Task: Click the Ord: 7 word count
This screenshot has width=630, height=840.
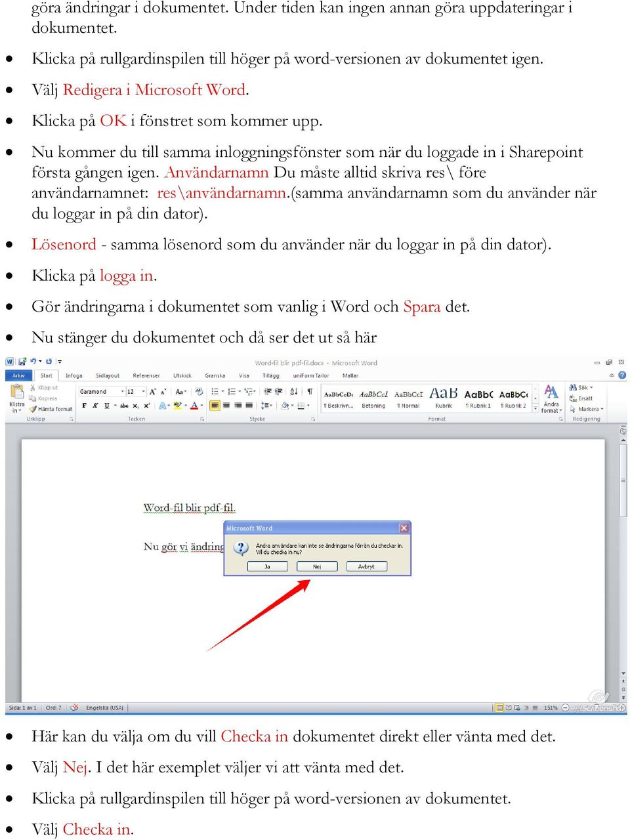Action: (54, 707)
